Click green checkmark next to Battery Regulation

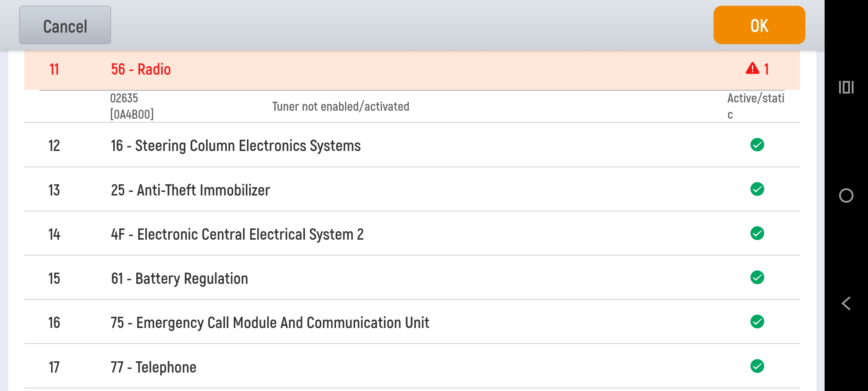(x=757, y=277)
